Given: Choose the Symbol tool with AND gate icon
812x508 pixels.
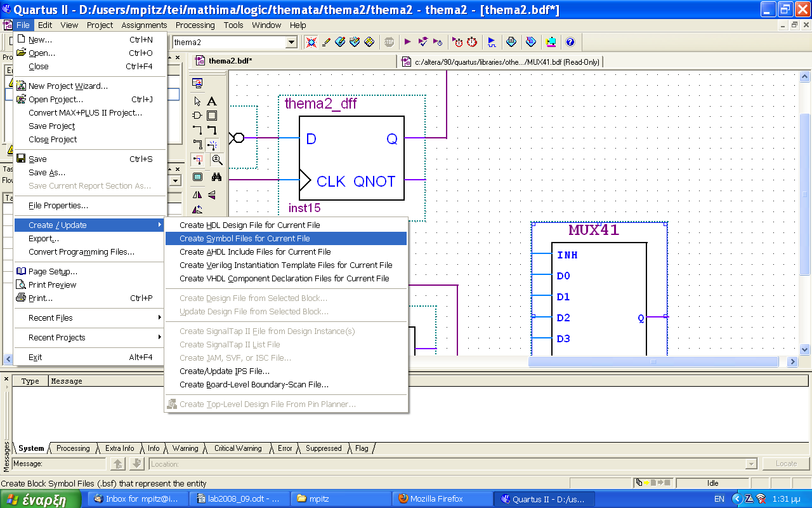Looking at the screenshot, I should [x=197, y=116].
